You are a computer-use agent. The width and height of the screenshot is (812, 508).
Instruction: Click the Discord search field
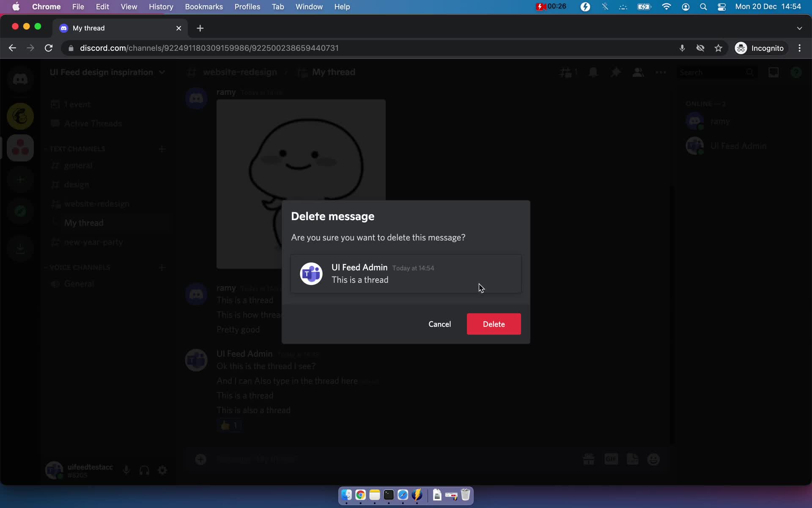(716, 72)
